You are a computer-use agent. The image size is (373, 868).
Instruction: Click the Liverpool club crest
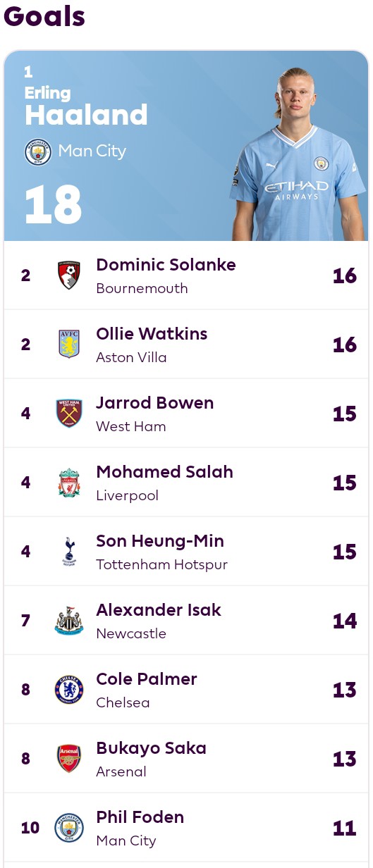coord(69,483)
